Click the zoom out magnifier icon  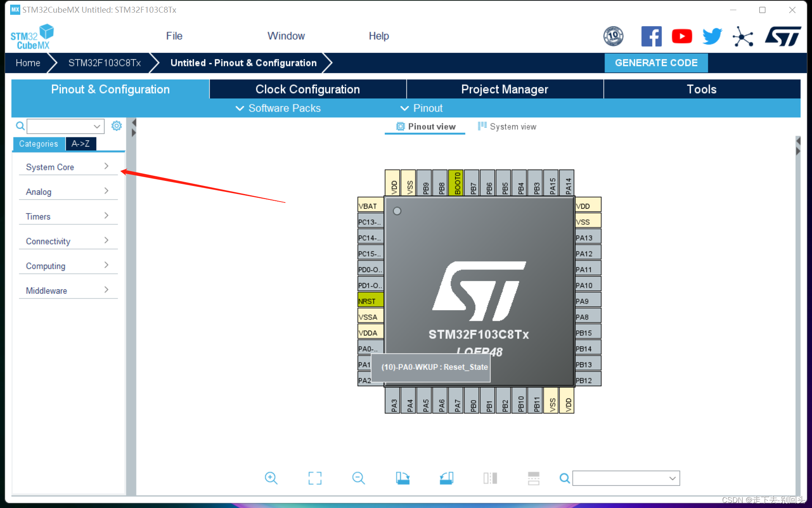pos(358,478)
